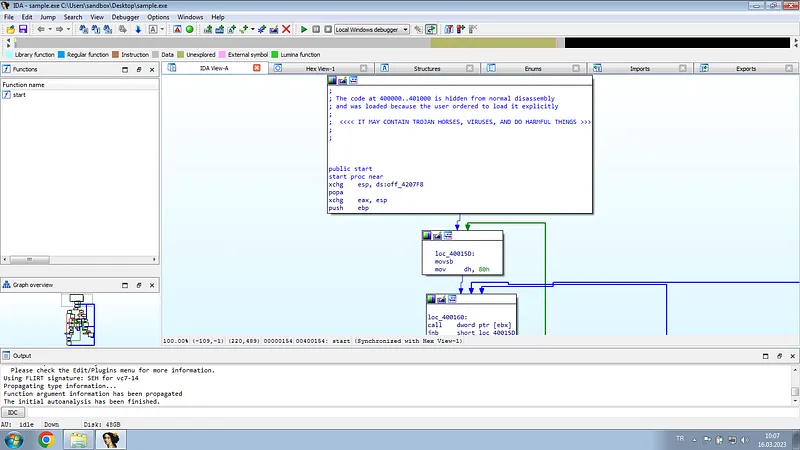Click the Library function legend swatch
Image resolution: width=800 pixels, height=450 pixels.
[9, 55]
